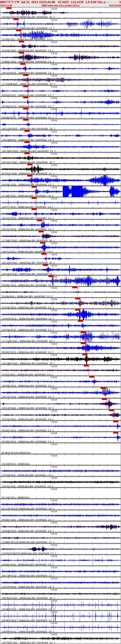Select the 'UW JORV EHZ' station label
This screenshot has height=644, width=121.
9,263
